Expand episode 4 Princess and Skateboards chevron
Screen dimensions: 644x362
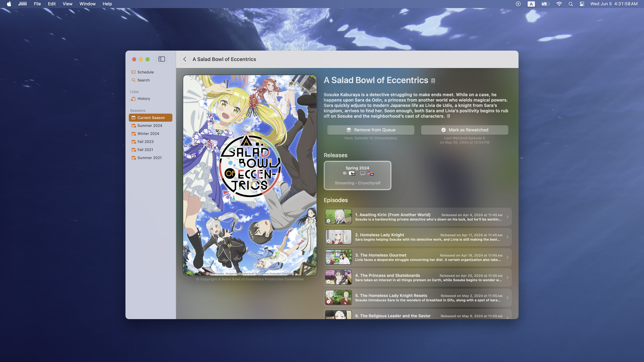pos(507,278)
